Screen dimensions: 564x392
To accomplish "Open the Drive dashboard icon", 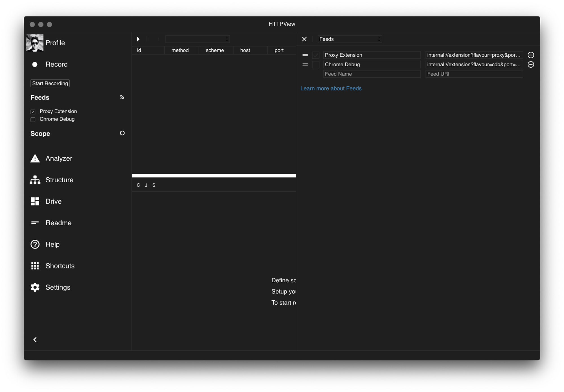I will (x=35, y=201).
